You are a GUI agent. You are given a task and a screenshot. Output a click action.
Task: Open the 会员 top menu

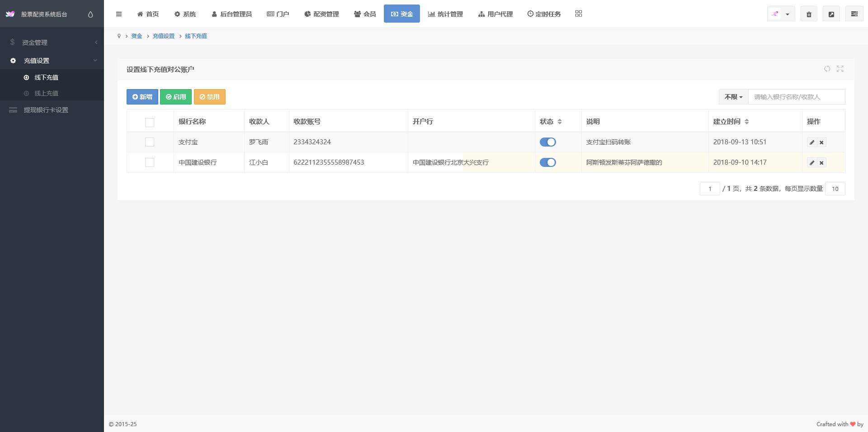(365, 14)
